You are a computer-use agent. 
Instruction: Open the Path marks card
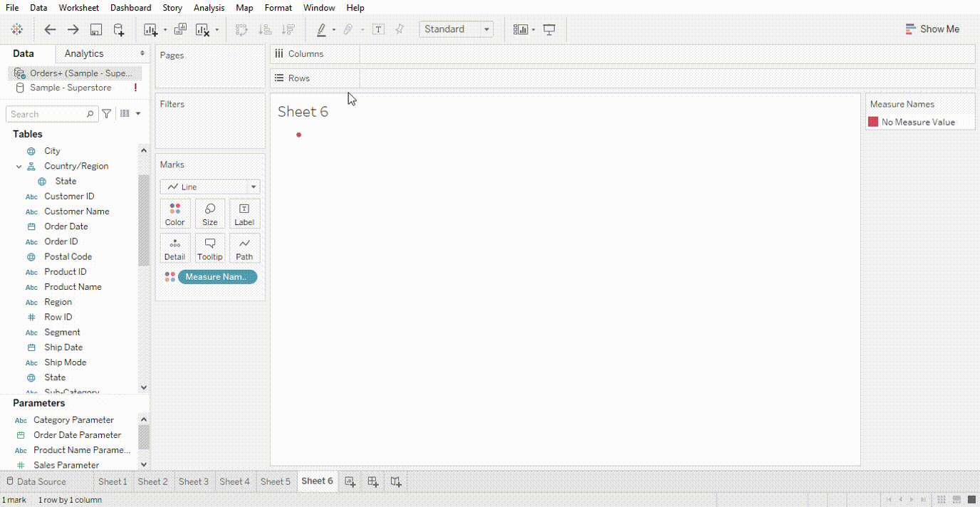pyautogui.click(x=244, y=249)
